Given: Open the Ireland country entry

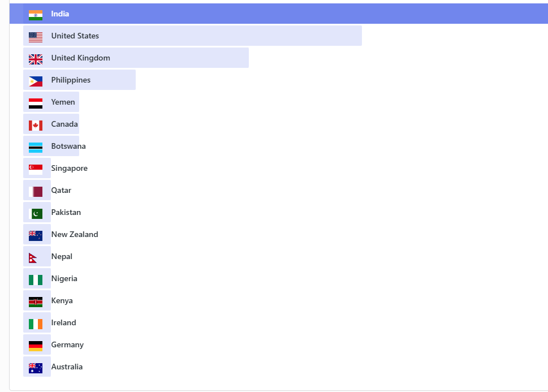Looking at the screenshot, I should point(63,323).
